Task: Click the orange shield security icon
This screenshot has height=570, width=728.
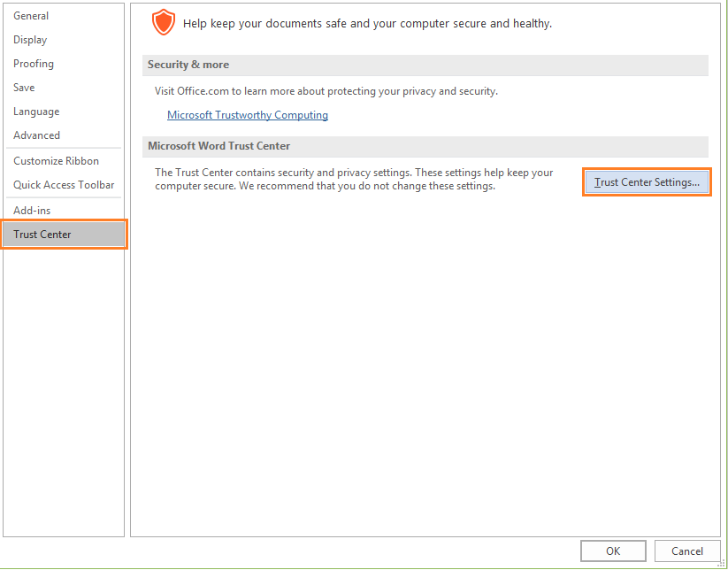Action: (164, 23)
